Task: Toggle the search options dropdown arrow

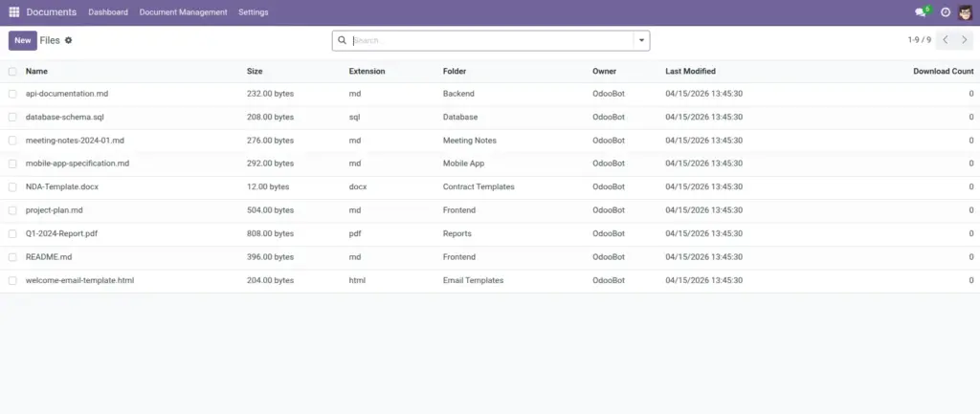Action: (x=641, y=40)
